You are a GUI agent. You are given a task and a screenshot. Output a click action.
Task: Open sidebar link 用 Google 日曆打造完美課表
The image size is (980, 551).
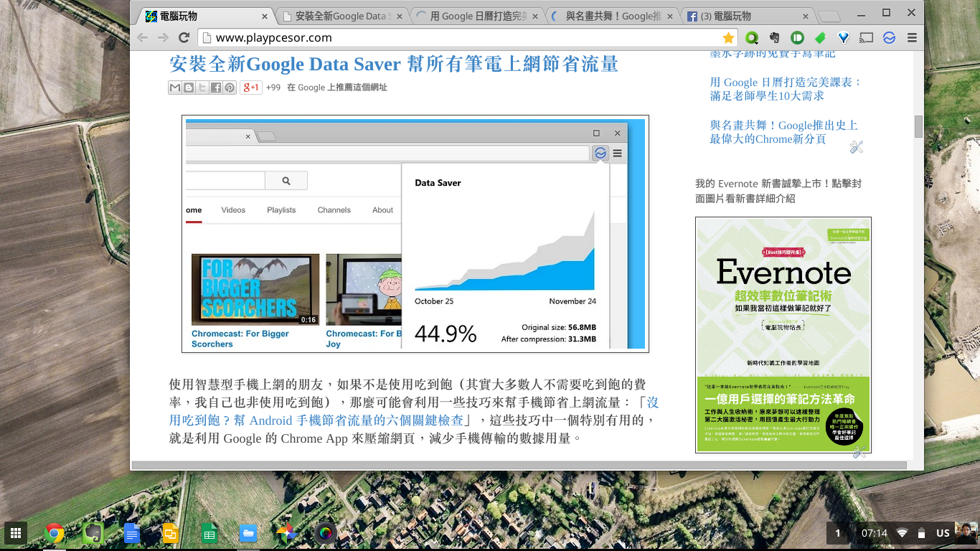click(786, 89)
